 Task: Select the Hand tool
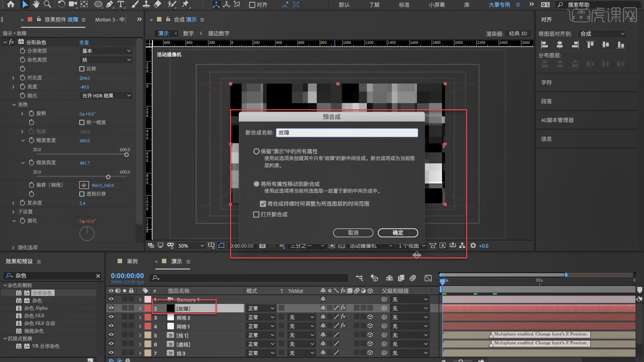click(36, 4)
